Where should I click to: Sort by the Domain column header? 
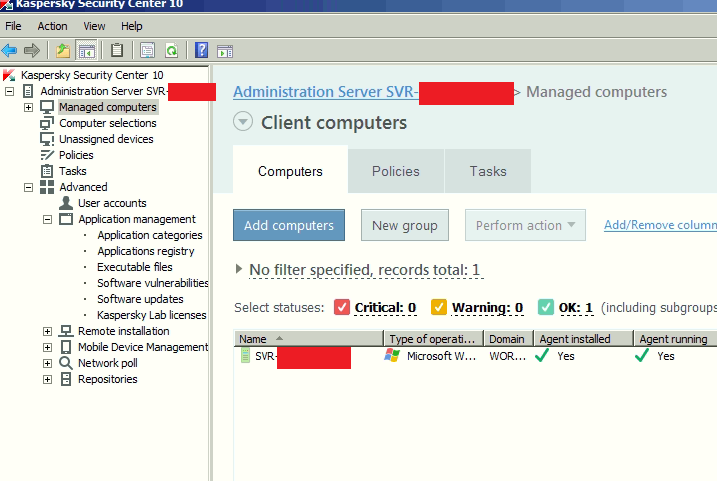point(509,339)
